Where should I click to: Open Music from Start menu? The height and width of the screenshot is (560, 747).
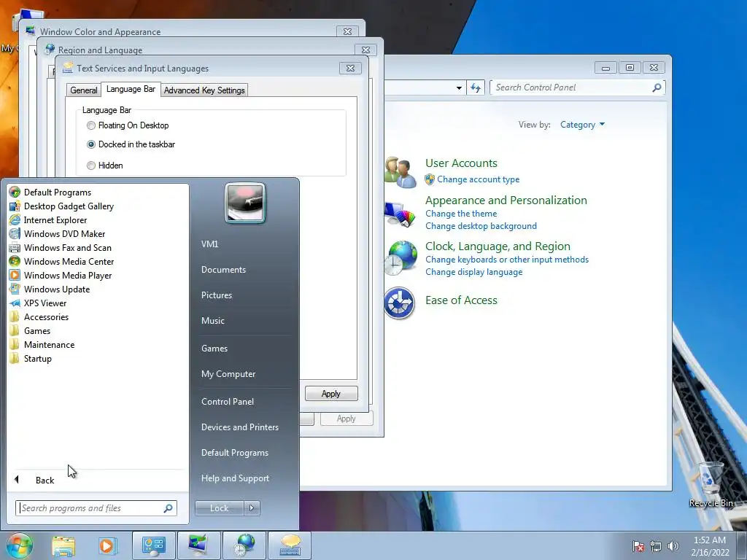[212, 321]
